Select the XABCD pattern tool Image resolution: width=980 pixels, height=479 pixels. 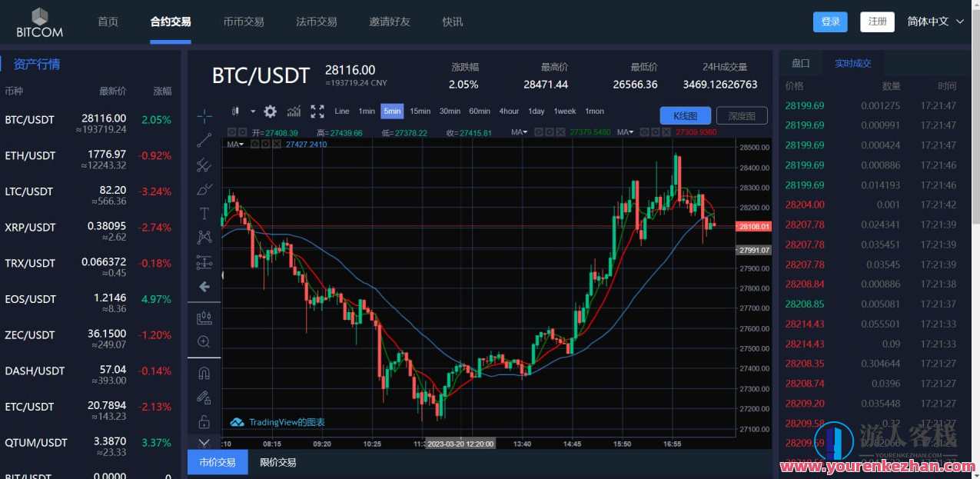pyautogui.click(x=204, y=237)
